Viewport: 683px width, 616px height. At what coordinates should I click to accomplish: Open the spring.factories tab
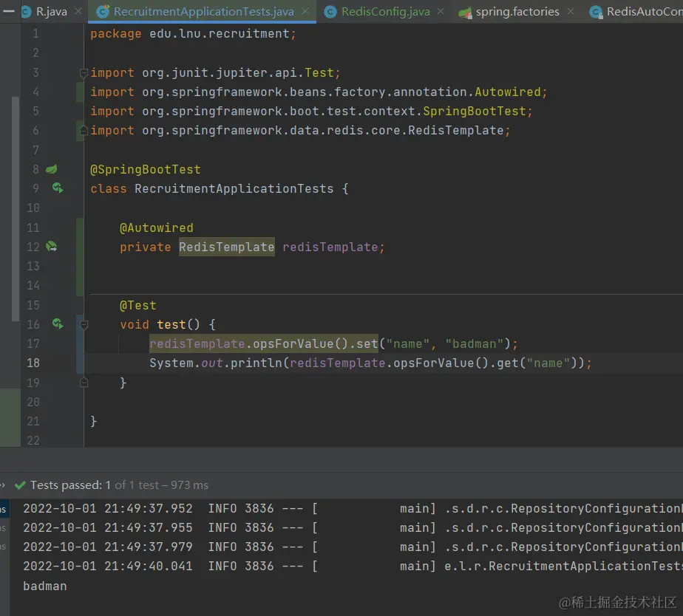[x=517, y=12]
